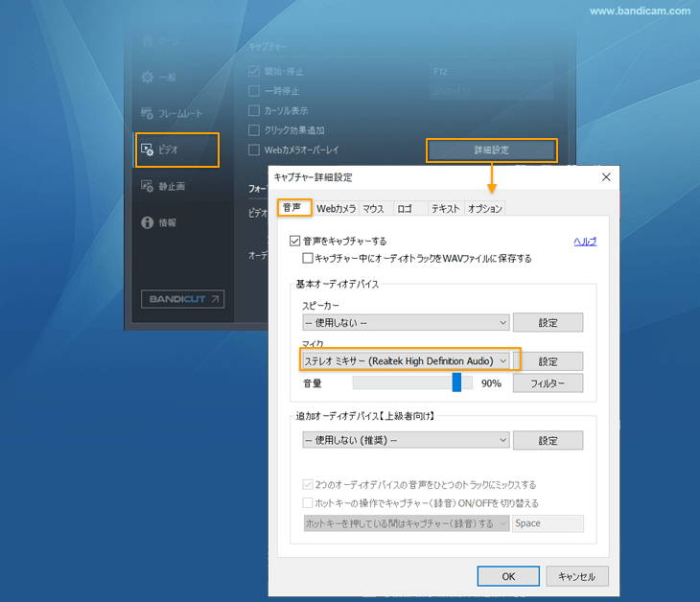
Task: Uncheck 音声をキャプチャーする checkbox
Action: tap(294, 241)
